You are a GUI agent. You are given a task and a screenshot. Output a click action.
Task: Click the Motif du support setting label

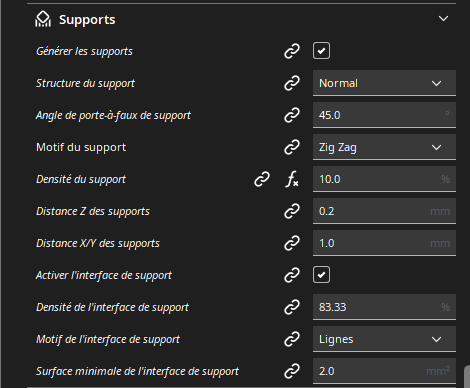(x=81, y=147)
